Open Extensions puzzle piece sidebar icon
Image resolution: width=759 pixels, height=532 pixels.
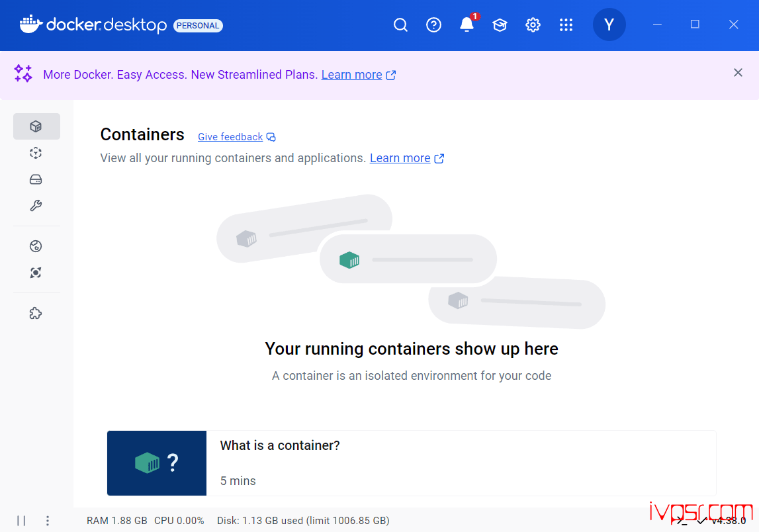pyautogui.click(x=36, y=313)
